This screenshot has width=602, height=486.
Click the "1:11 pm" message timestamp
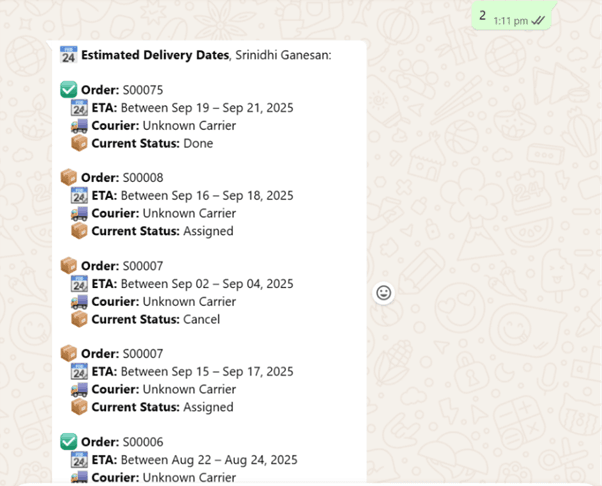(511, 20)
